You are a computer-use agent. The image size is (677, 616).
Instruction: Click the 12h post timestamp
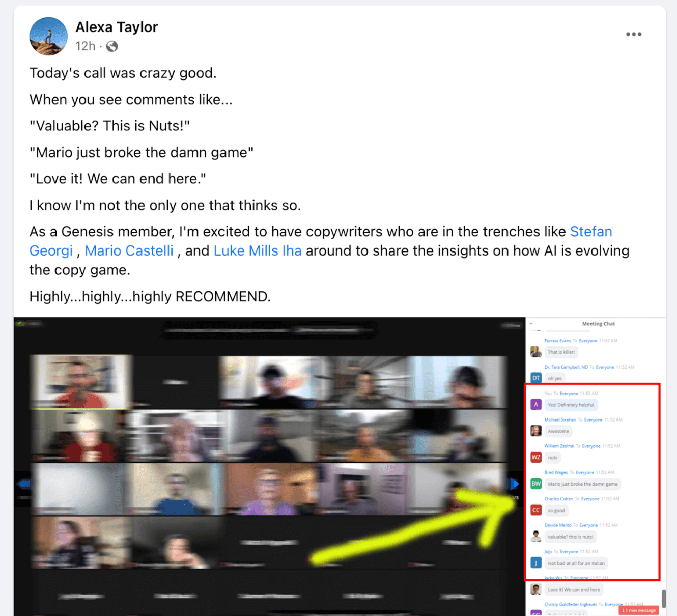pyautogui.click(x=85, y=46)
